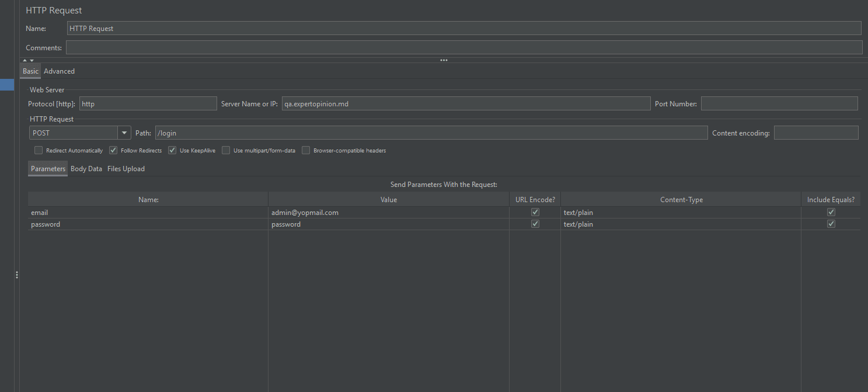Uncheck URL Encode for the email parameter
This screenshot has height=392, width=868.
point(535,213)
